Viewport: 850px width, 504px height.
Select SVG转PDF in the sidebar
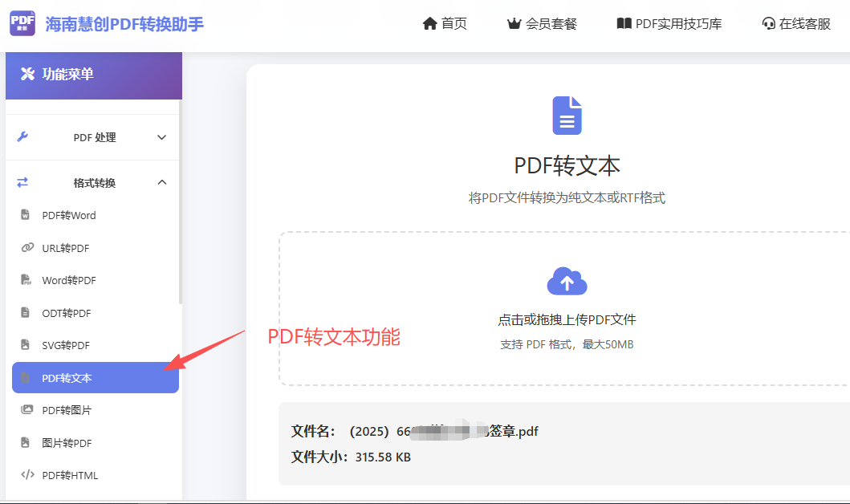[x=66, y=346]
